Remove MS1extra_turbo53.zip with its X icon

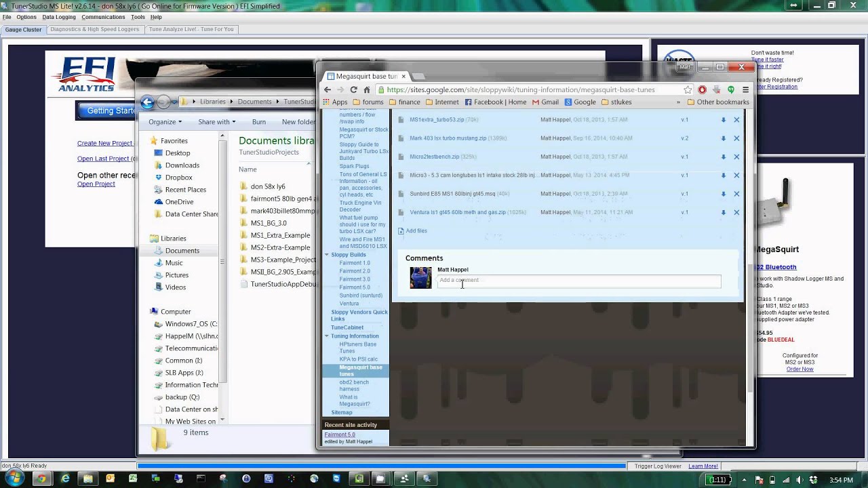(736, 120)
